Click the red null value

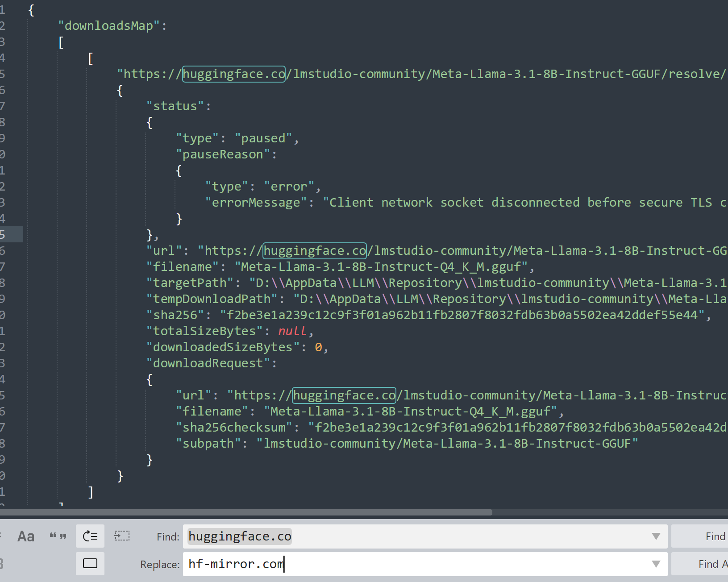[x=293, y=331]
